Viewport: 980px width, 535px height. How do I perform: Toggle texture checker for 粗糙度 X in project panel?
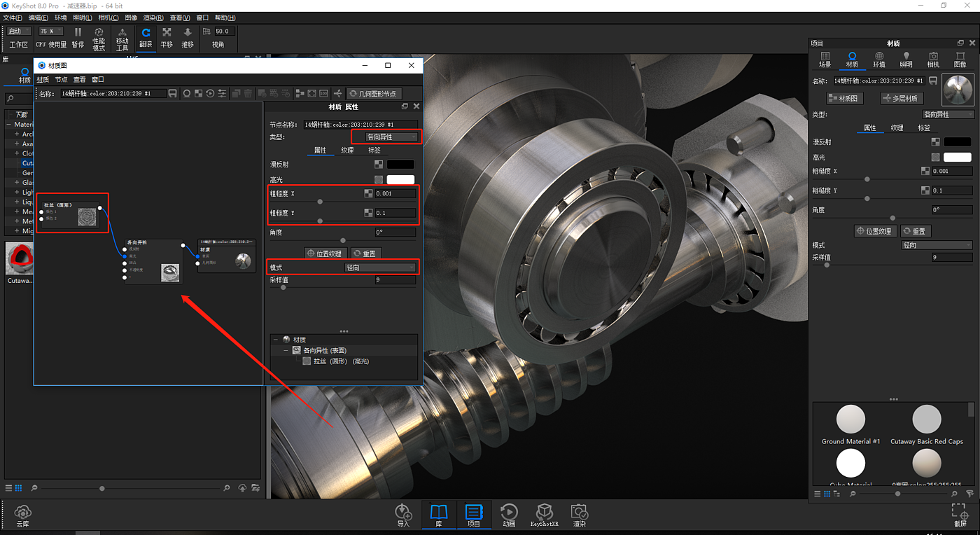pos(925,171)
